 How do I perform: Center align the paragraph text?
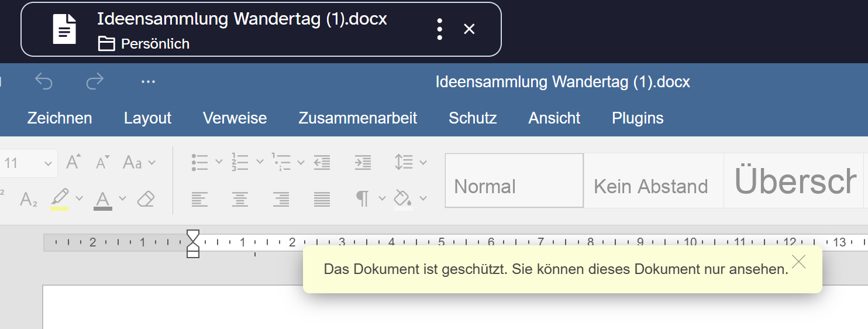coord(240,199)
